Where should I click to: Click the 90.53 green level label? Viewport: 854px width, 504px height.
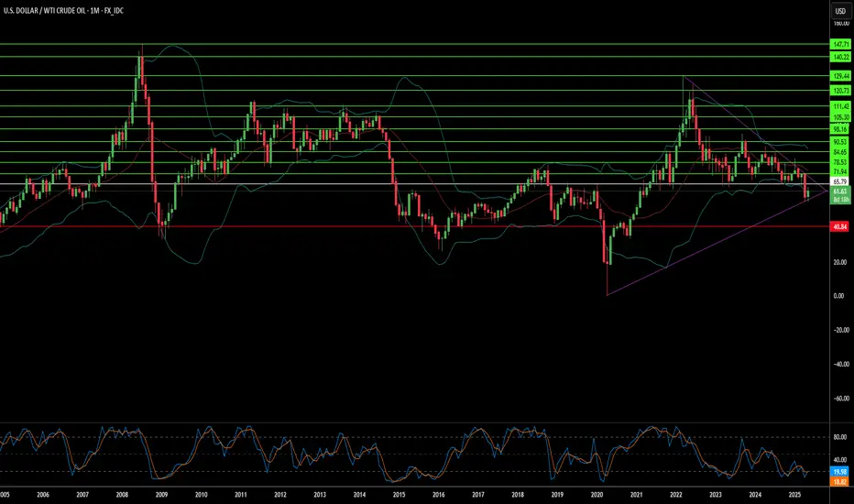tap(840, 142)
